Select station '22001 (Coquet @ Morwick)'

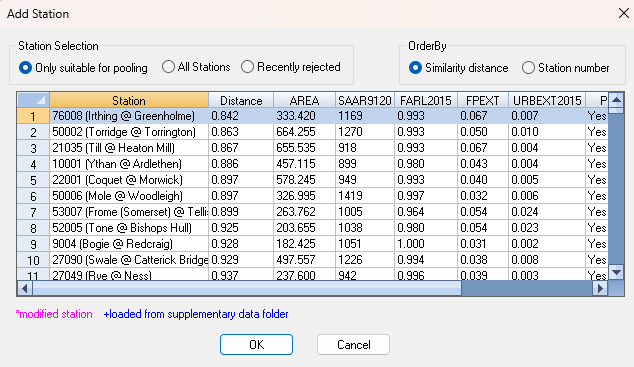(129, 180)
